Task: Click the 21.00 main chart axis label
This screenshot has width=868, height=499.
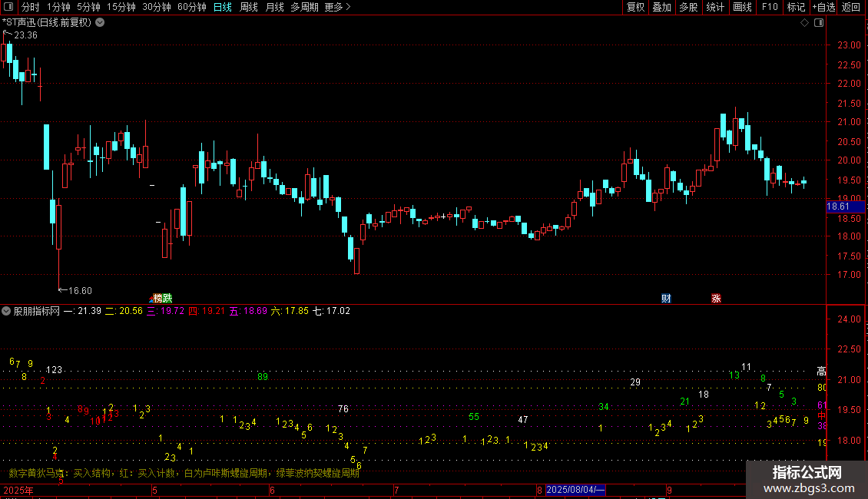Action: coord(849,122)
